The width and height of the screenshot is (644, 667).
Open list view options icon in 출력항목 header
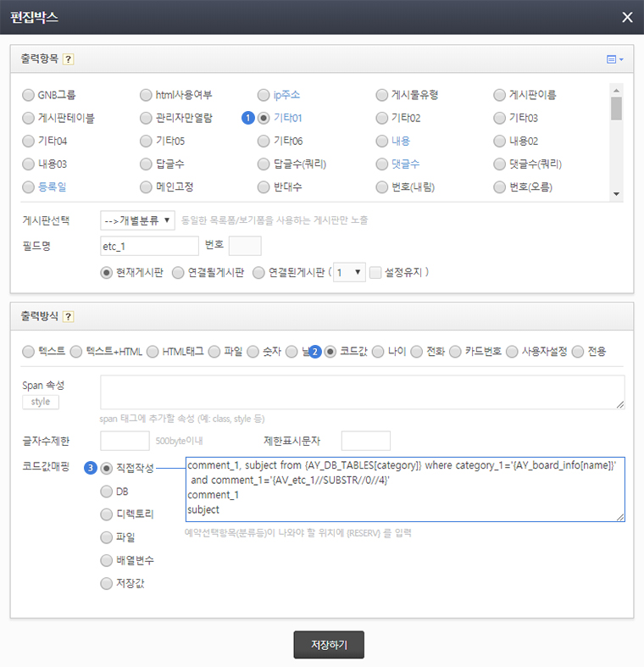click(x=614, y=59)
